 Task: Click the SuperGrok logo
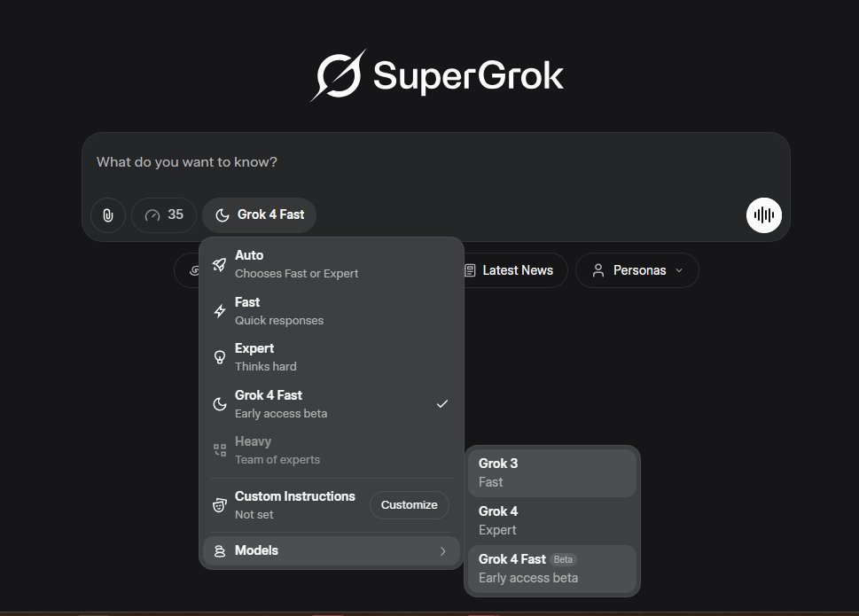(436, 75)
